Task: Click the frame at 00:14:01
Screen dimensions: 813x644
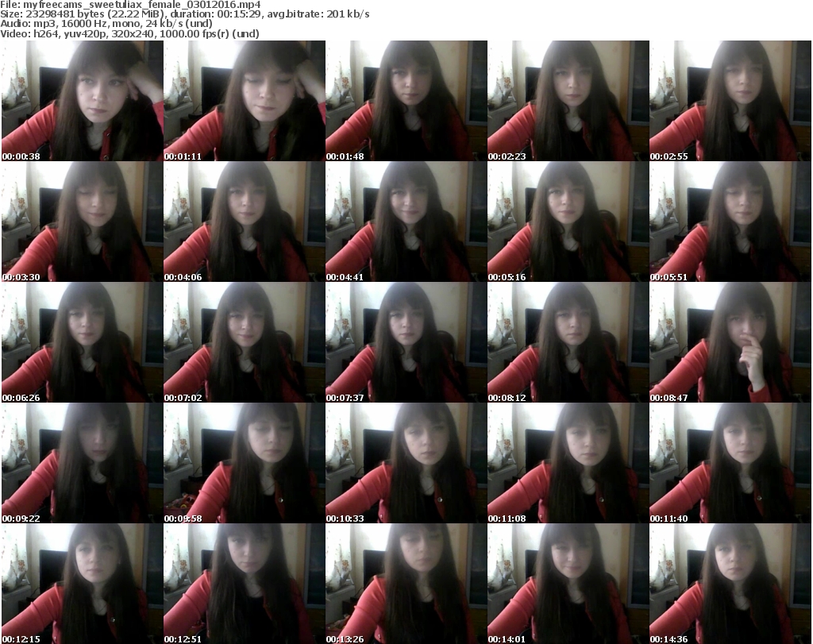Action: tap(568, 584)
